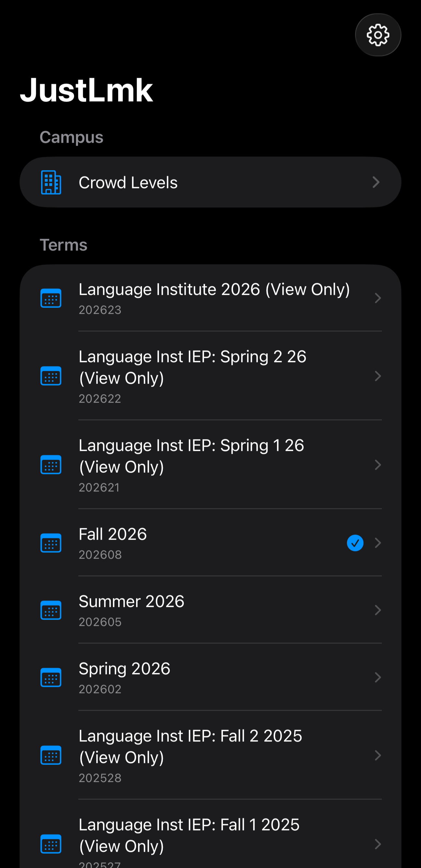Tap calendar icon beside Fall 2026
The width and height of the screenshot is (421, 868).
[x=51, y=543]
